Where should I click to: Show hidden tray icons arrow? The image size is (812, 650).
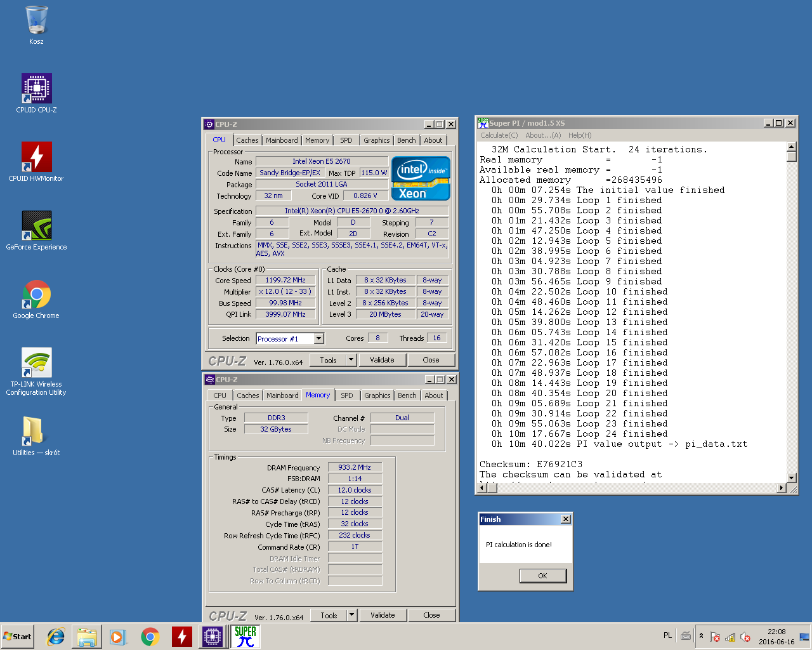point(701,636)
